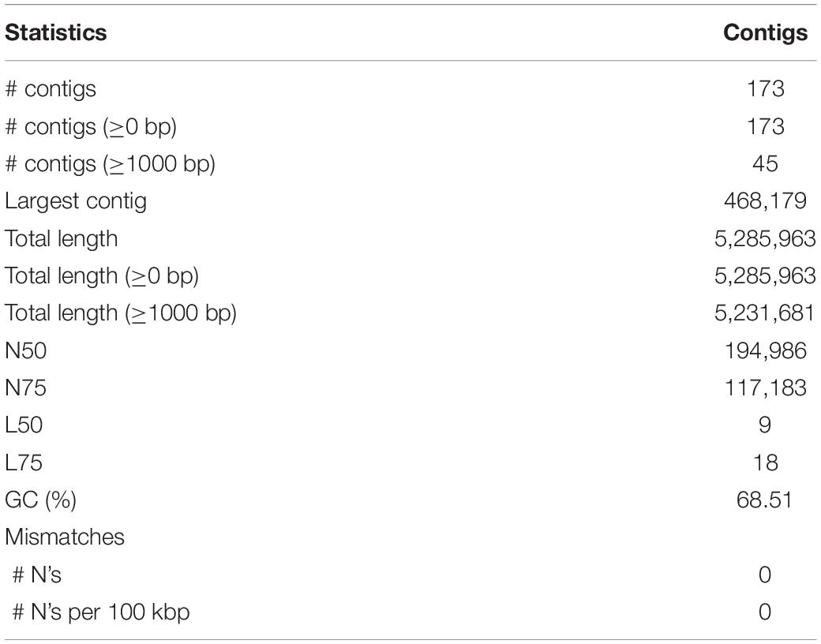
Task: Click the N75 value 117,183
Action: point(765,388)
